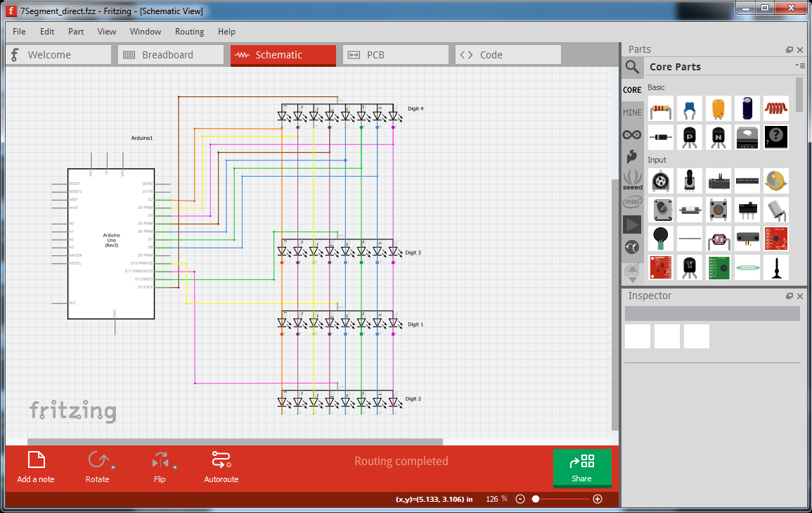The width and height of the screenshot is (812, 513).
Task: Select the PNP transistor part
Action: click(x=690, y=137)
